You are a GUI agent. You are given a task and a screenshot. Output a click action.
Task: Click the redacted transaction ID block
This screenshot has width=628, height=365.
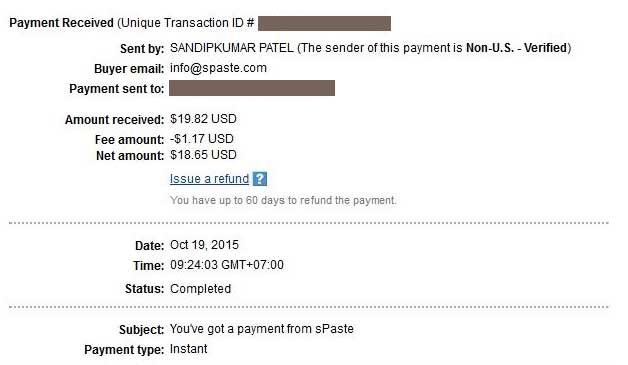click(x=324, y=23)
